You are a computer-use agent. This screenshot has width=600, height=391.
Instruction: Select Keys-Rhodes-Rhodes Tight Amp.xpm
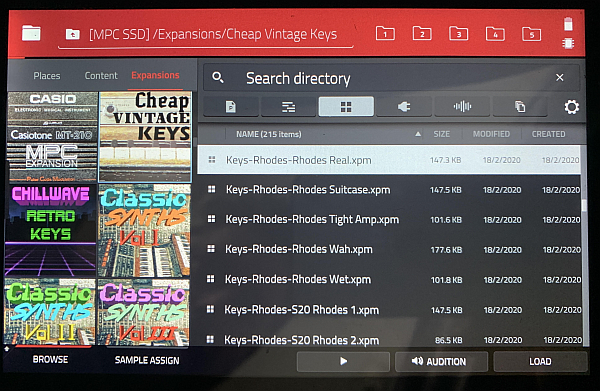pyautogui.click(x=389, y=220)
